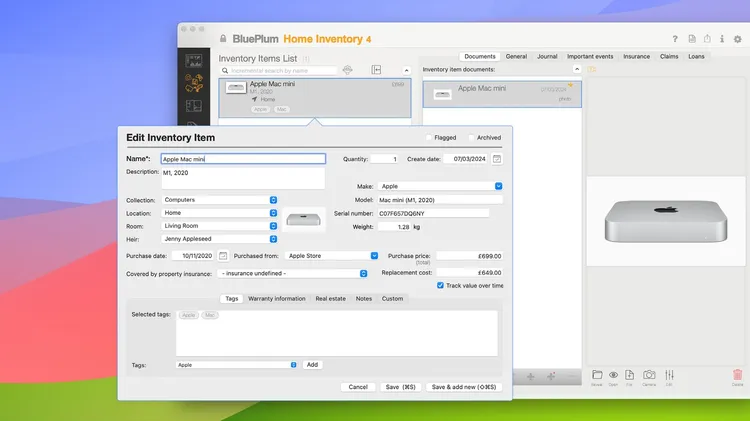Image resolution: width=750 pixels, height=421 pixels.
Task: Open the floor plan rooms sidebar icon
Action: tap(194, 106)
